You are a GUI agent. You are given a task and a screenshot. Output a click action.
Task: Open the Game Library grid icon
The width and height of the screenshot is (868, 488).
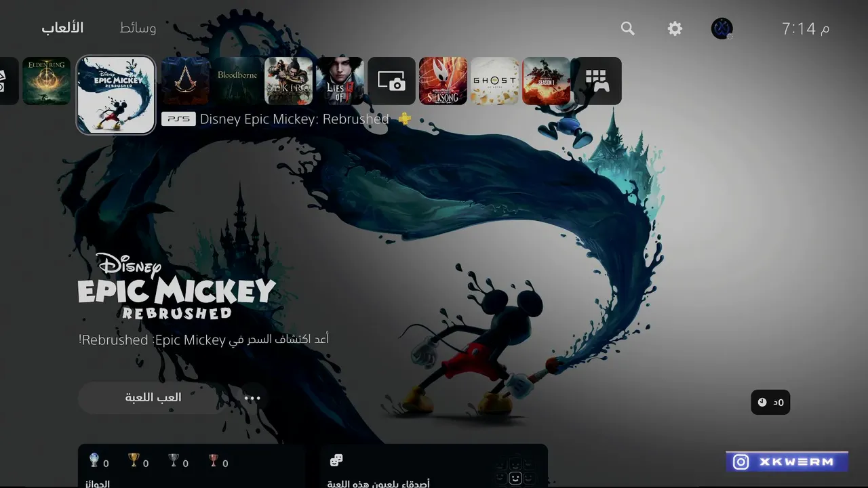tap(597, 81)
